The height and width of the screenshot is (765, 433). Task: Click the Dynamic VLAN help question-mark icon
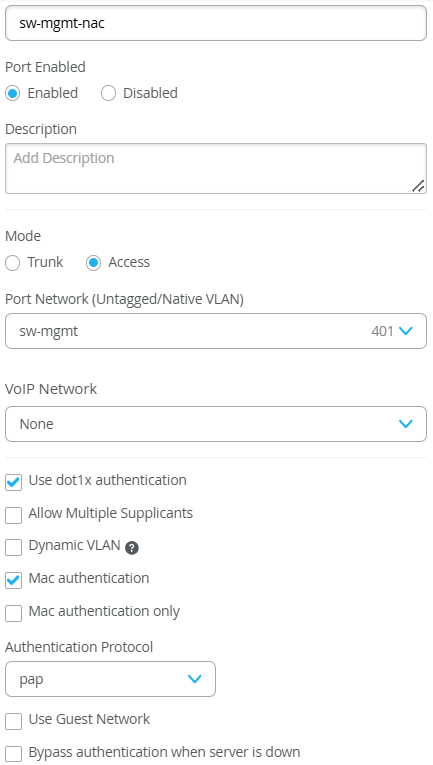132,548
